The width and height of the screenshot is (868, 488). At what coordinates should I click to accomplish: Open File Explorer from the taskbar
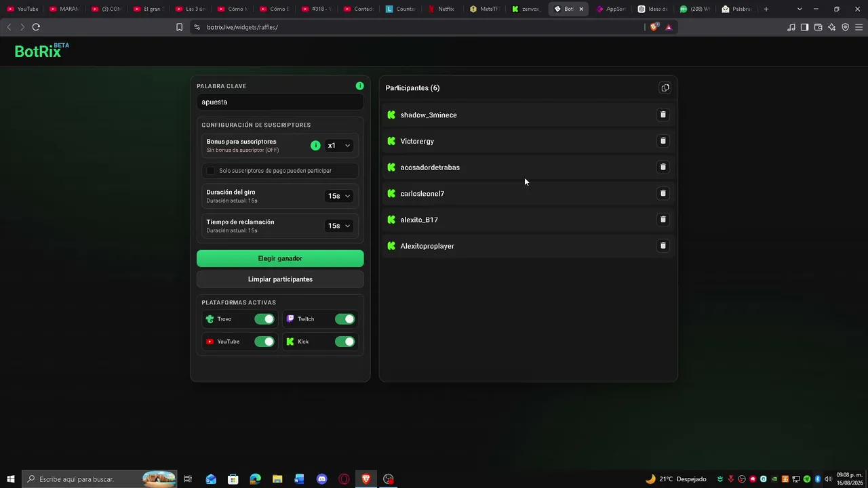tap(277, 479)
